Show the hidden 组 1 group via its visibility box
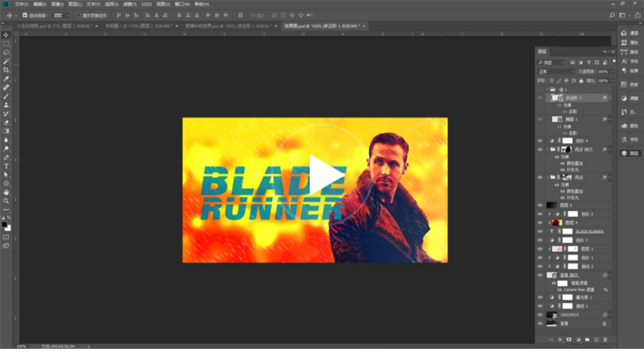Screen dimensions: 644x354 coord(540,90)
